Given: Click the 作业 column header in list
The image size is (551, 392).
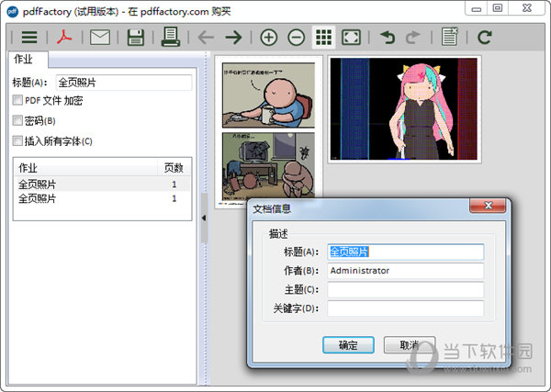Looking at the screenshot, I should point(85,168).
